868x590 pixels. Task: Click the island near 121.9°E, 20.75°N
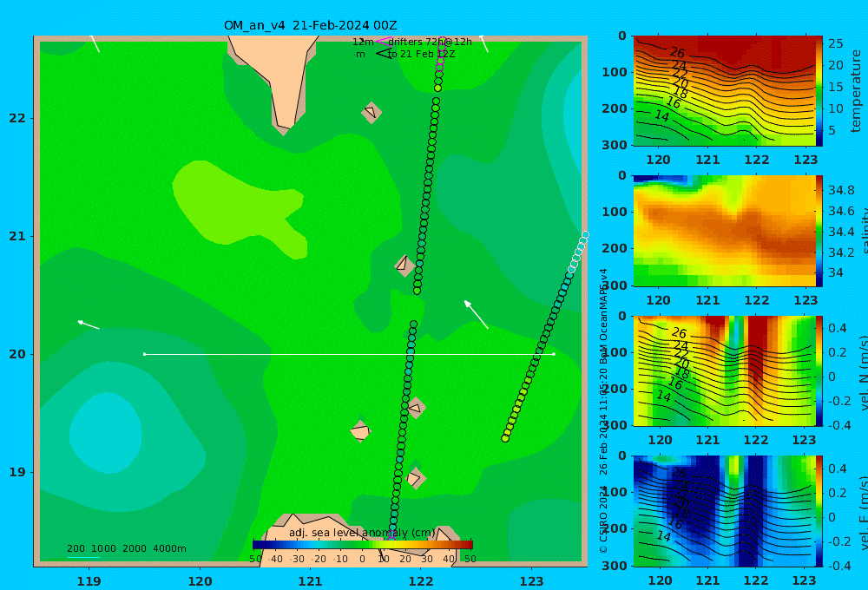tap(404, 265)
